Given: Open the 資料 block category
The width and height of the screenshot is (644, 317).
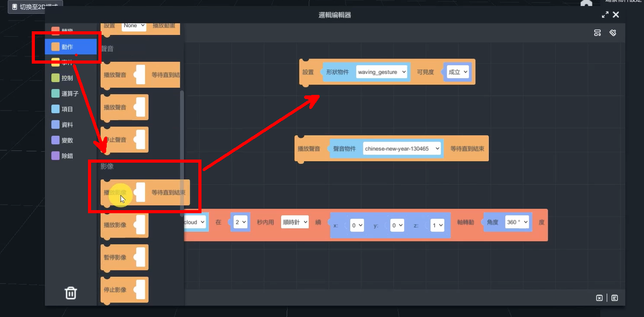Looking at the screenshot, I should 67,125.
